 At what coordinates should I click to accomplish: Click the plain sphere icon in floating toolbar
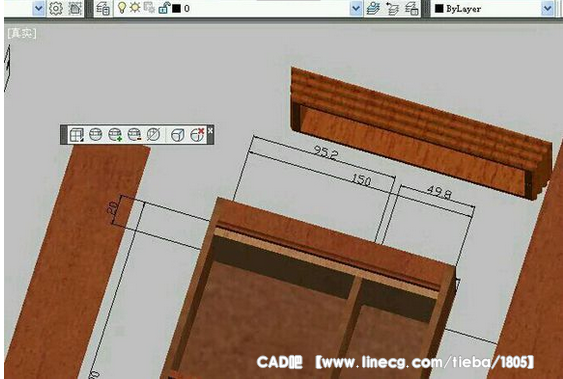96,135
